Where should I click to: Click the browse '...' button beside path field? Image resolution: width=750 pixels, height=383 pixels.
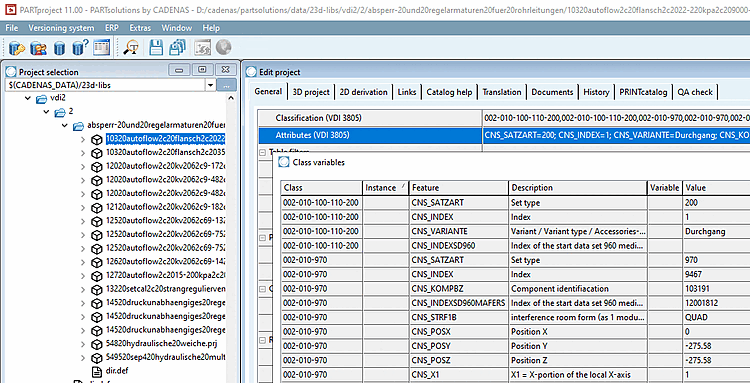pyautogui.click(x=227, y=85)
